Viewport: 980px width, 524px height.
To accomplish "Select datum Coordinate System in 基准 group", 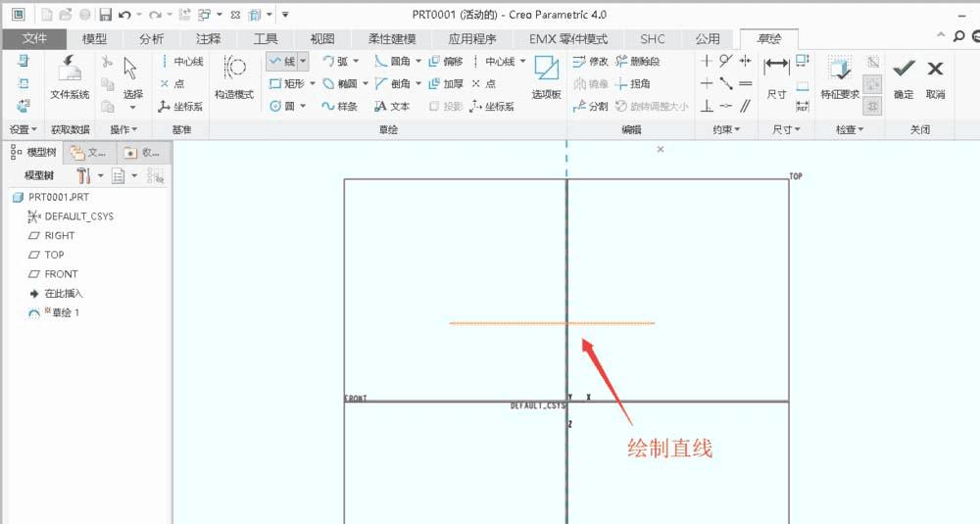I will point(180,106).
